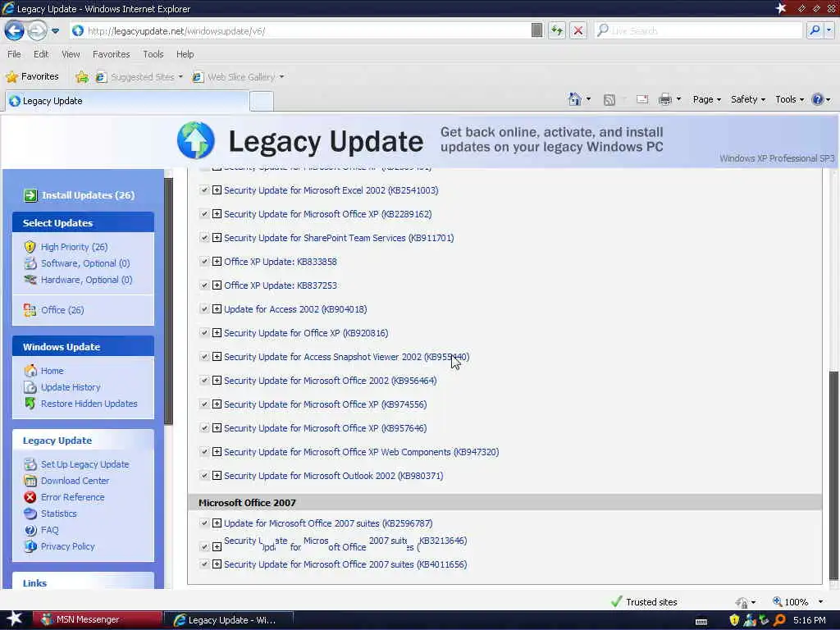The height and width of the screenshot is (630, 840).
Task: Go to Home link in sidebar
Action: point(52,371)
